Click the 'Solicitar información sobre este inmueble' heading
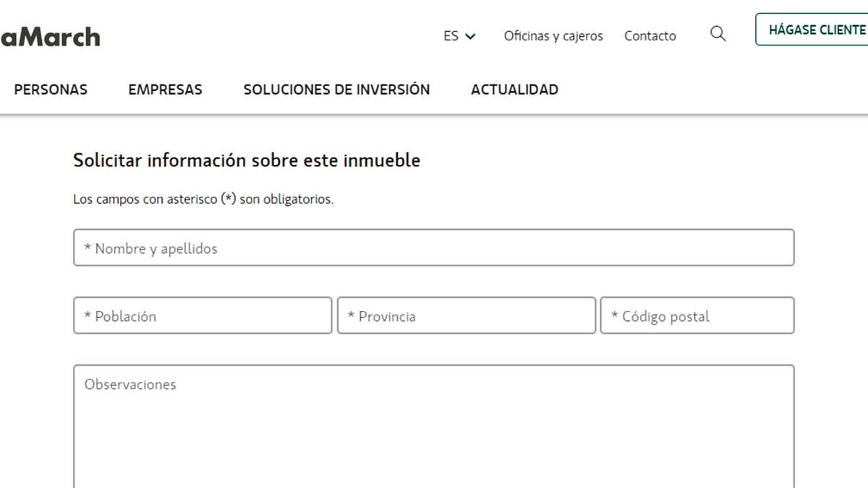The image size is (868, 488). tap(246, 160)
